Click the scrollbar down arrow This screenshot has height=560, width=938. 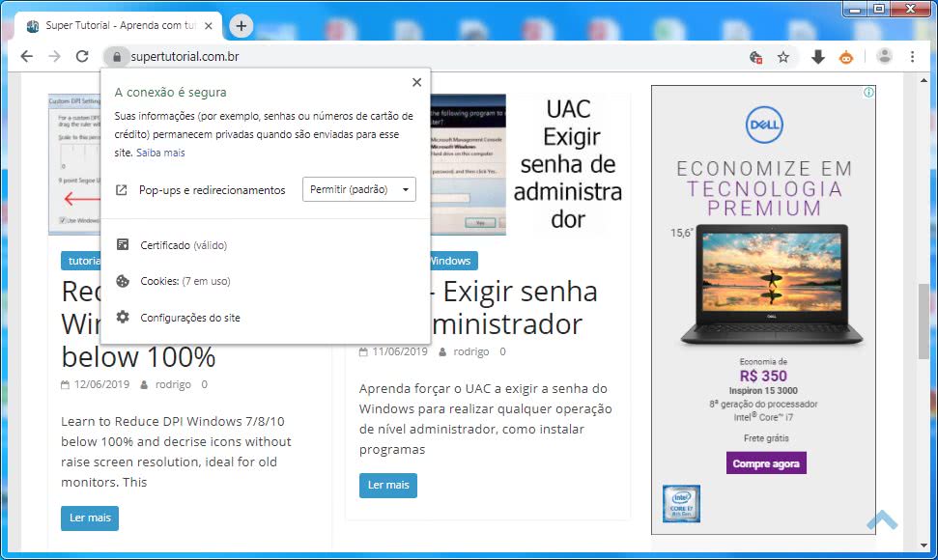coord(924,546)
